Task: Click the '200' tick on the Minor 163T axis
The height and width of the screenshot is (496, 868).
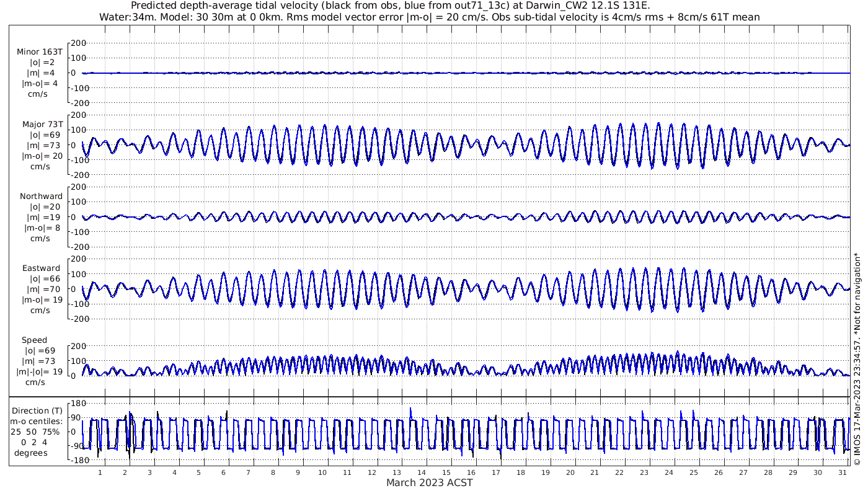Action: click(x=78, y=43)
